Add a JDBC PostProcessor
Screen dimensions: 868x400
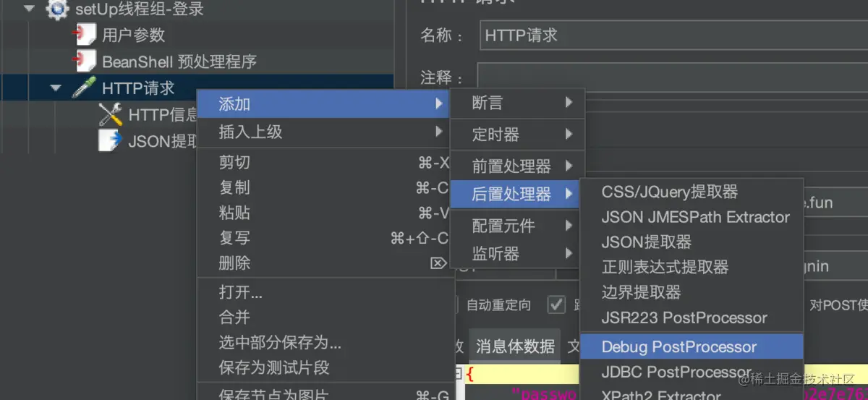(x=692, y=372)
